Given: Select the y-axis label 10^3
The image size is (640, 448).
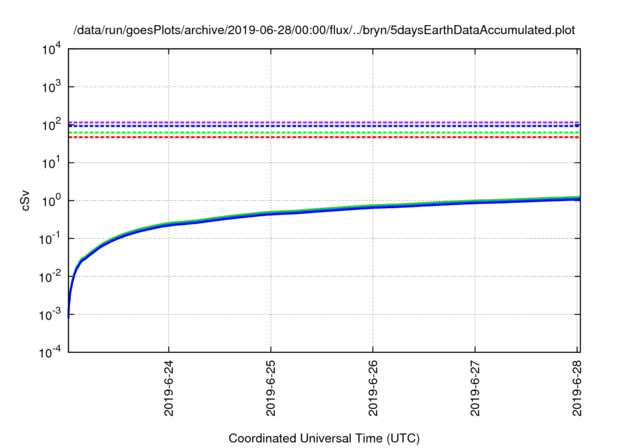Looking at the screenshot, I should [x=51, y=87].
